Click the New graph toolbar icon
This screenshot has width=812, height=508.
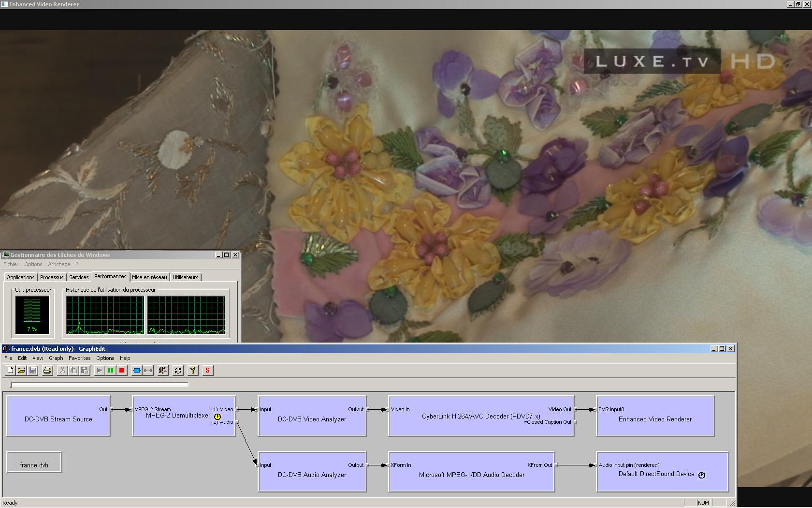tap(10, 371)
